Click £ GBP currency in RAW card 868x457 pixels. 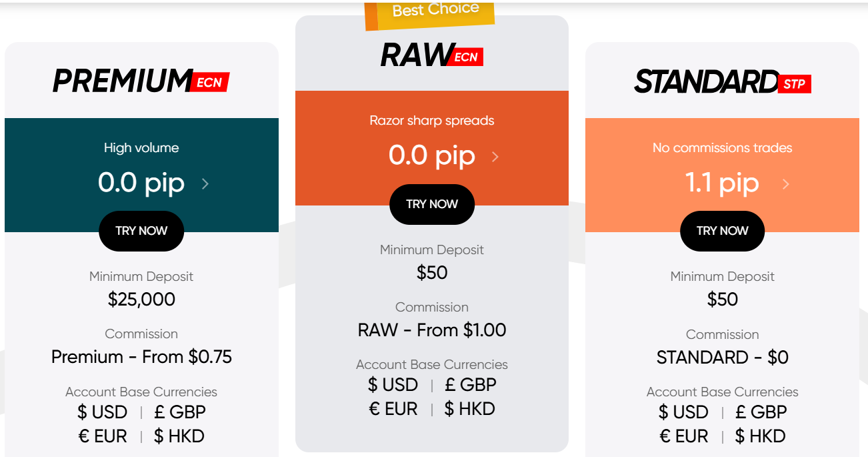469,385
